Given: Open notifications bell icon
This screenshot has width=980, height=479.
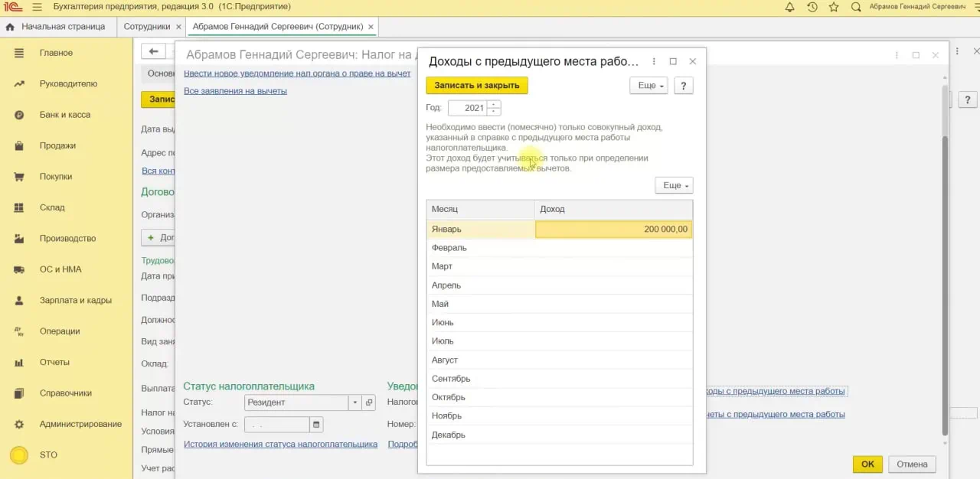Looking at the screenshot, I should coord(790,7).
